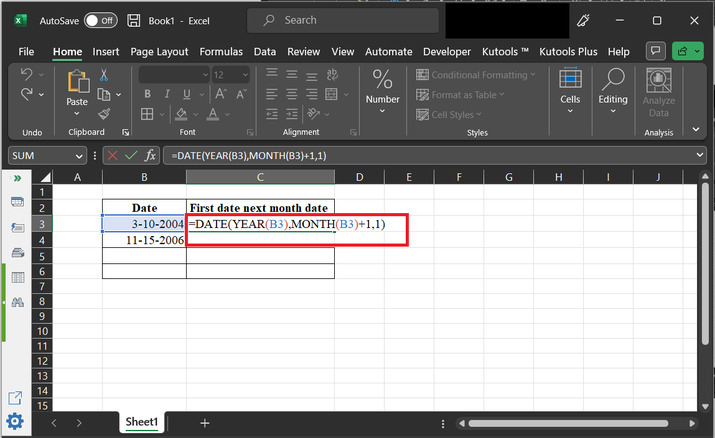Viewport: 715px width, 438px height.
Task: Open Insert Function fx dialog
Action: pyautogui.click(x=149, y=156)
